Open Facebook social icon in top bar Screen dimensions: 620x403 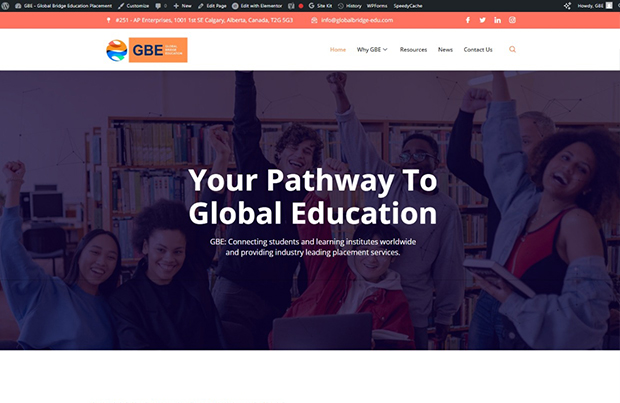pyautogui.click(x=468, y=20)
